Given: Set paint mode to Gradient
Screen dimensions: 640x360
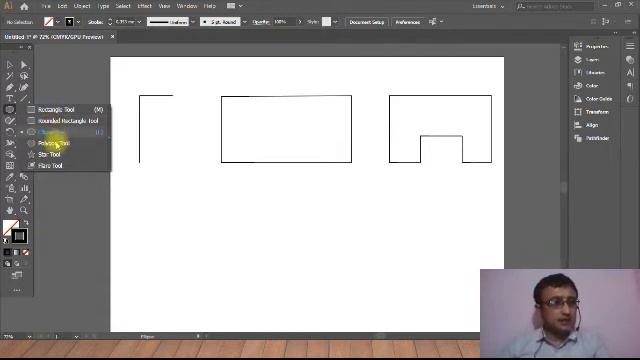Looking at the screenshot, I should coord(17,252).
